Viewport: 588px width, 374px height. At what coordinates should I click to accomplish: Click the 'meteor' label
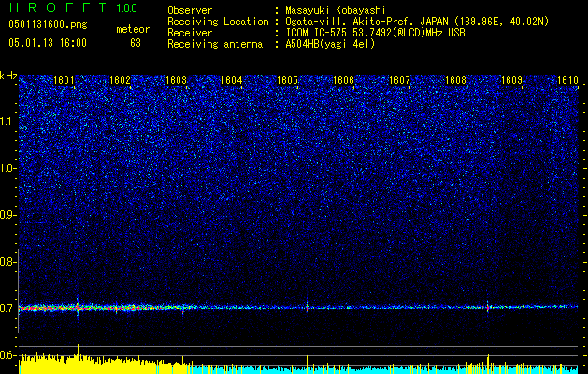click(133, 29)
